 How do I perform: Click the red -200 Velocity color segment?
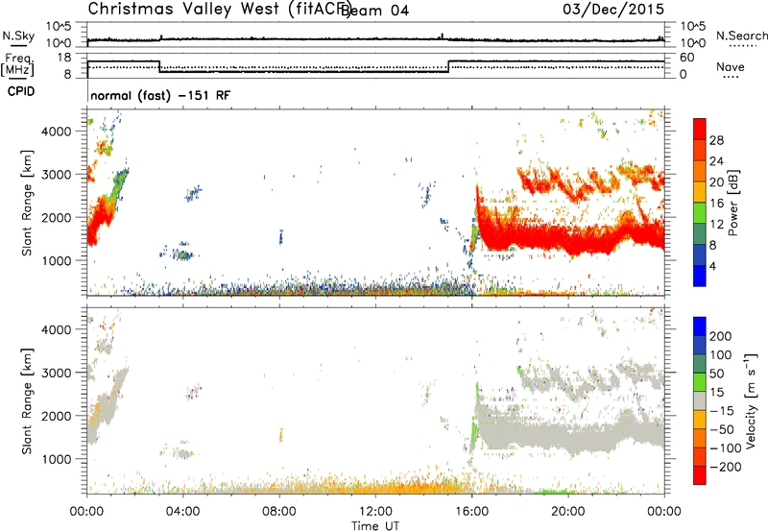pyautogui.click(x=700, y=475)
